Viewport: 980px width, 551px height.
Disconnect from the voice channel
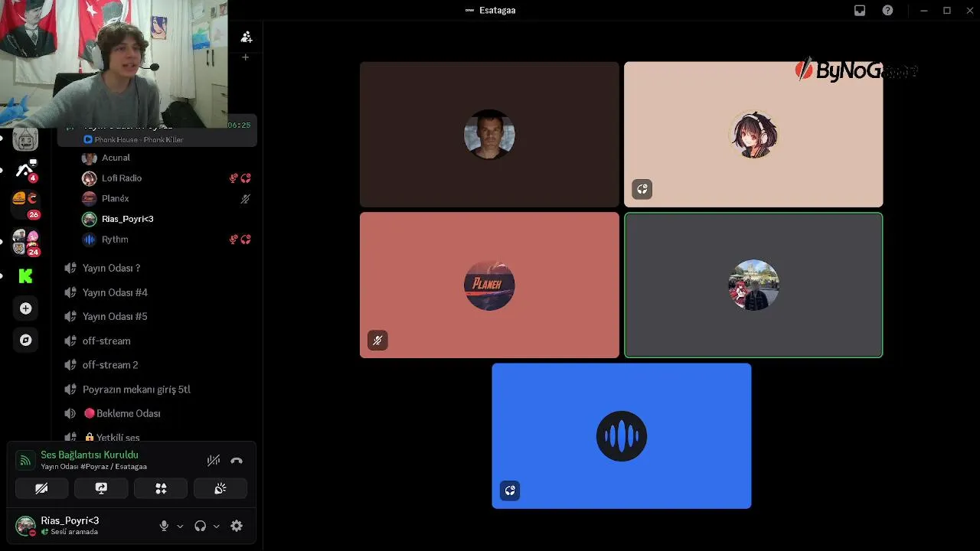[237, 460]
